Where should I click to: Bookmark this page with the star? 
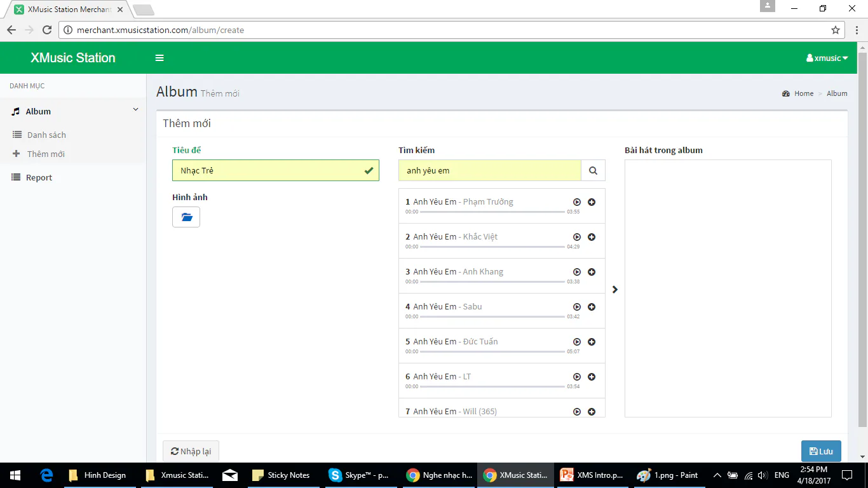pyautogui.click(x=836, y=30)
